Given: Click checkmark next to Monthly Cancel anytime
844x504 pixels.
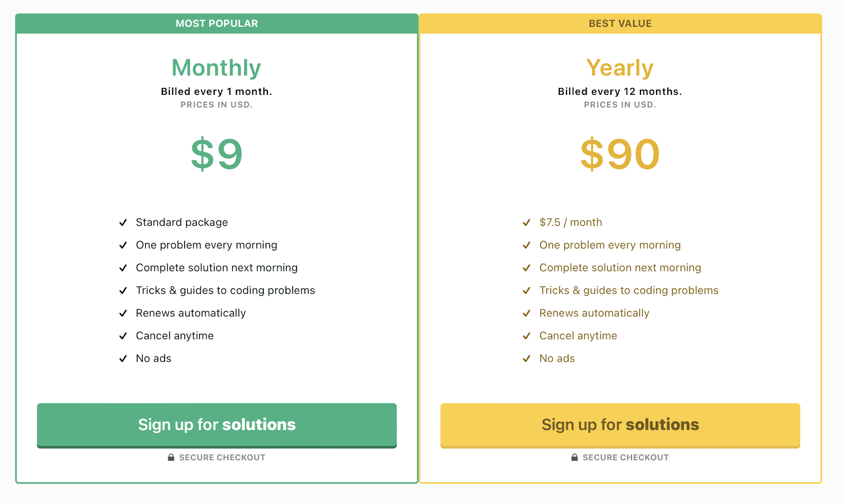Looking at the screenshot, I should point(123,336).
